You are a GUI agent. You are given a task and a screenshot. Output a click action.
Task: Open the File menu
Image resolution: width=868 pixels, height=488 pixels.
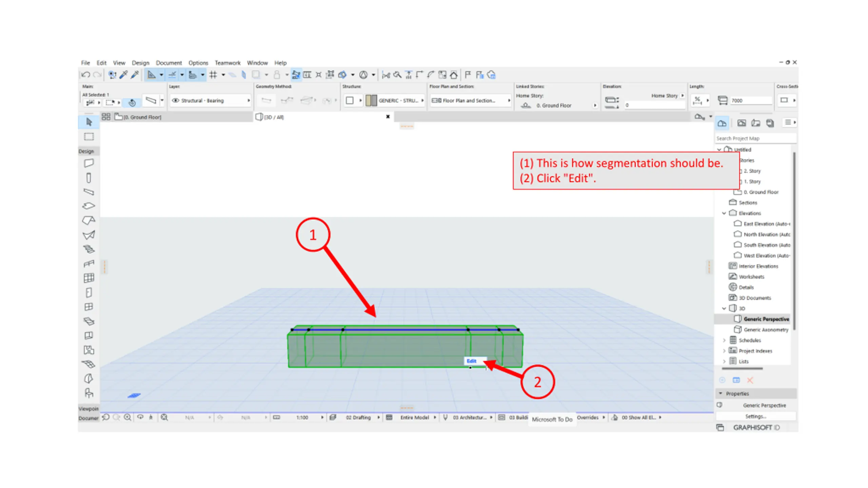coord(85,63)
